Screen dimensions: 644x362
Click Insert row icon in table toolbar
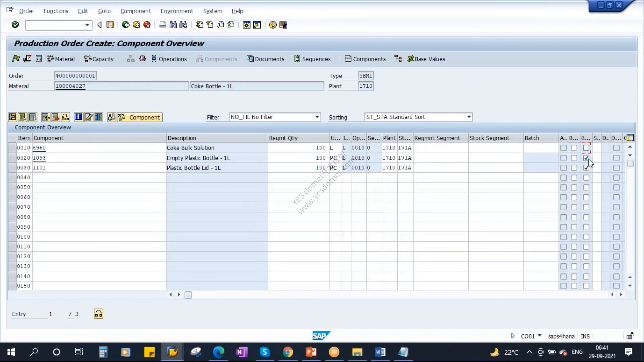(46, 117)
